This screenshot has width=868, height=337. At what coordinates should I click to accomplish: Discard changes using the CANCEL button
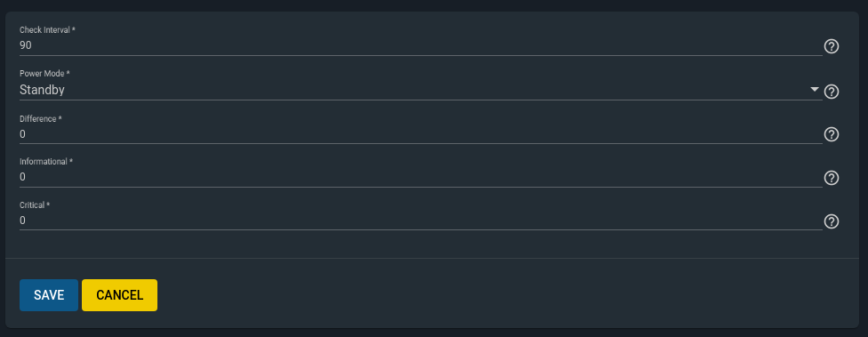coord(119,295)
